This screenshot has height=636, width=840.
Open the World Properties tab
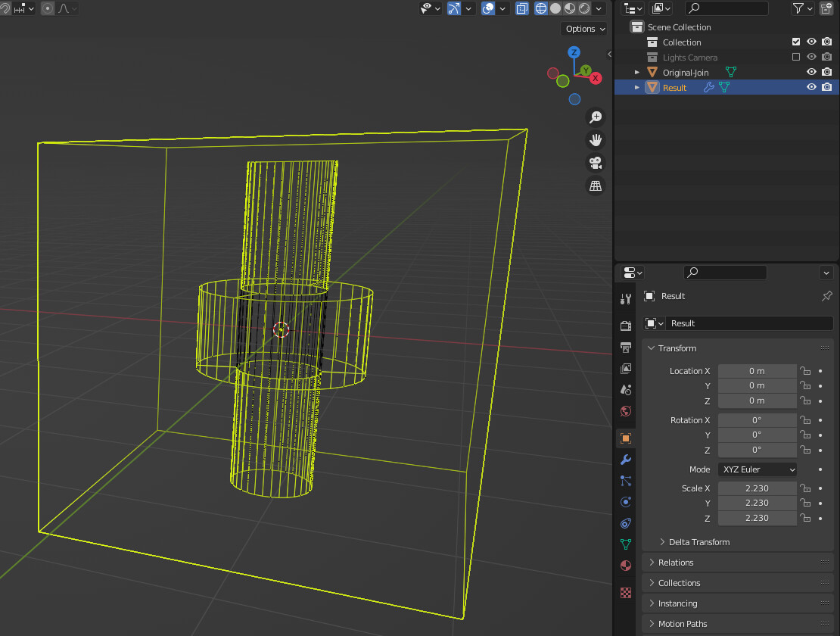tap(625, 411)
